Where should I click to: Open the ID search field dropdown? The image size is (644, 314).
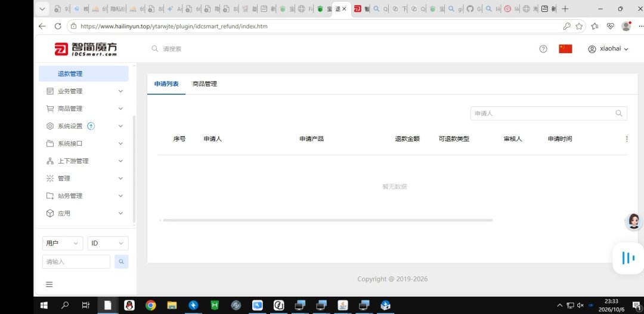pyautogui.click(x=108, y=244)
